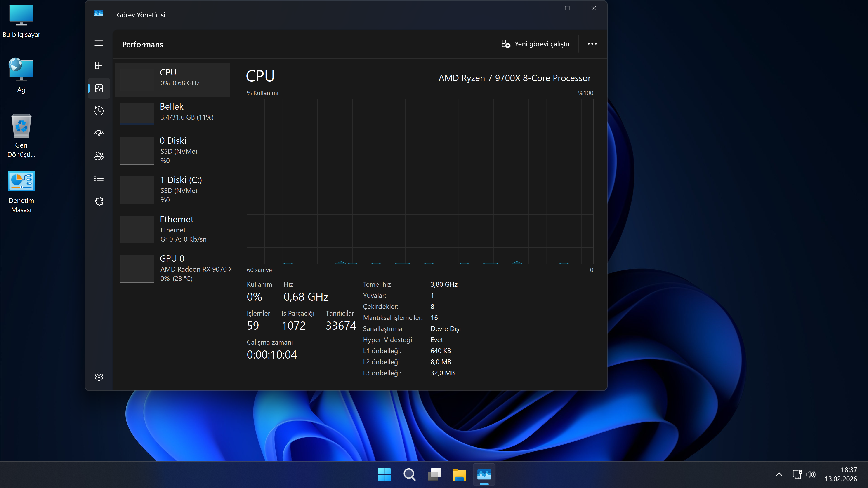The image size is (868, 488).
Task: Select the Ethernet entry
Action: pyautogui.click(x=172, y=229)
